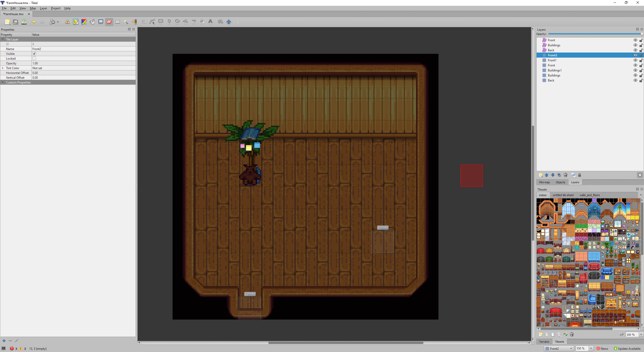Open the command settings dropdown arrow

(58, 22)
